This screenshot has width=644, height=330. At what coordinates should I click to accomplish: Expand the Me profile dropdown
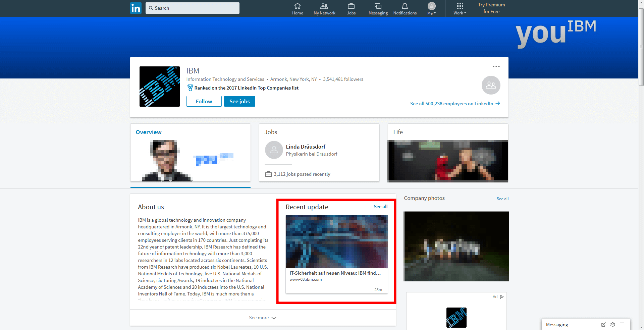[x=431, y=9]
